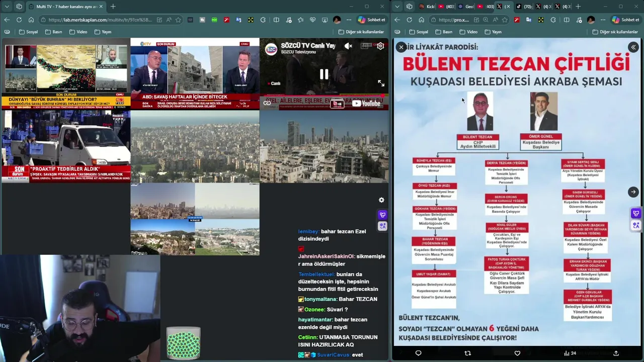Image resolution: width=644 pixels, height=362 pixels.
Task: Reload the X page
Action: pos(409,20)
